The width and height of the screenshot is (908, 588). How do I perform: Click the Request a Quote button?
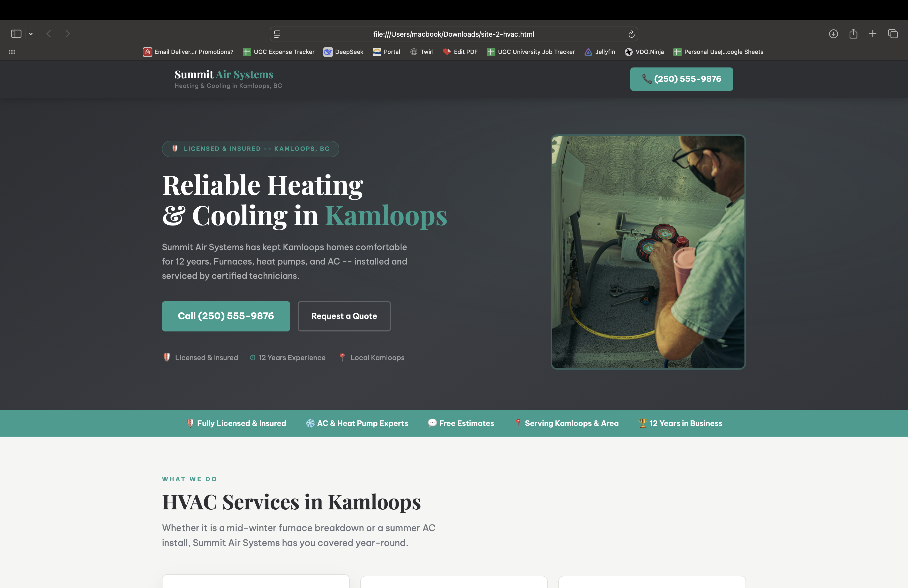(x=344, y=316)
